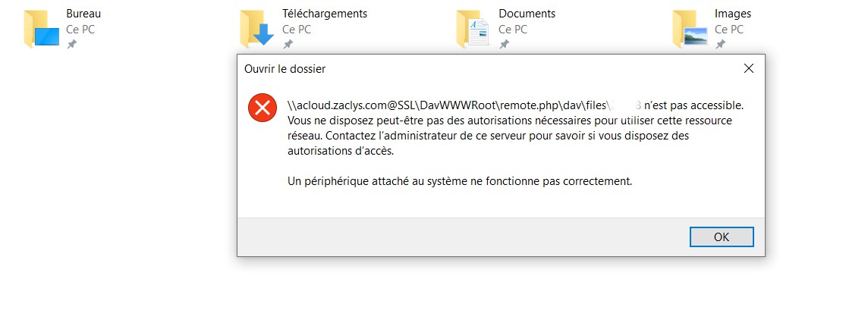Click the Ouvrir le dossier title bar
Screen dimensions: 868x326
click(455, 69)
